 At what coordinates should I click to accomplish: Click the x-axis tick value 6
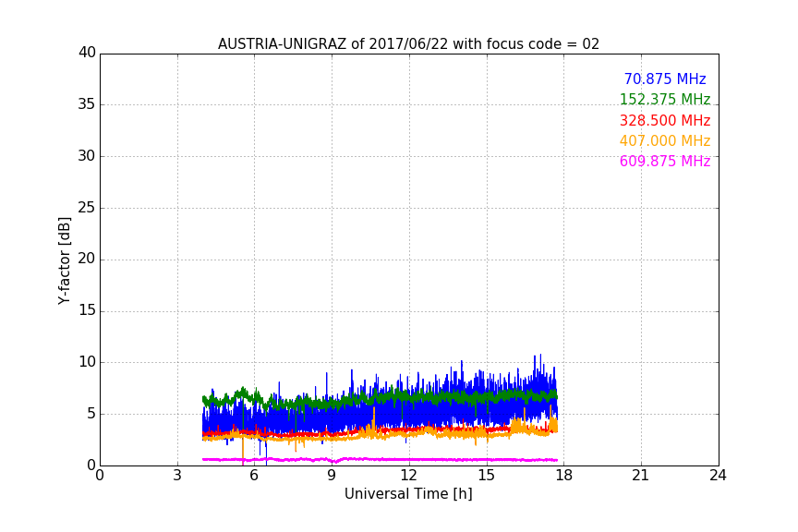[254, 476]
